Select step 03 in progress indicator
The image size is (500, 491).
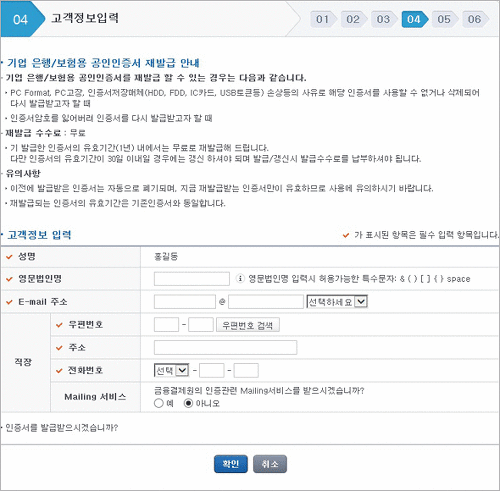coord(383,19)
